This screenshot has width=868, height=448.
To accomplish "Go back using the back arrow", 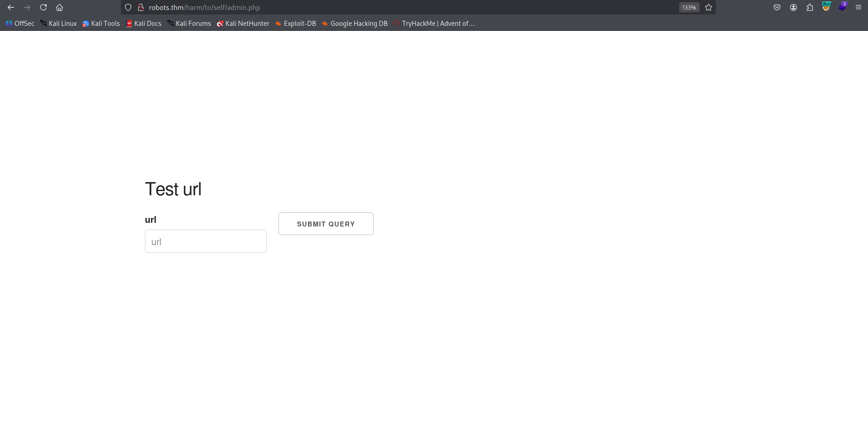I will click(x=11, y=7).
